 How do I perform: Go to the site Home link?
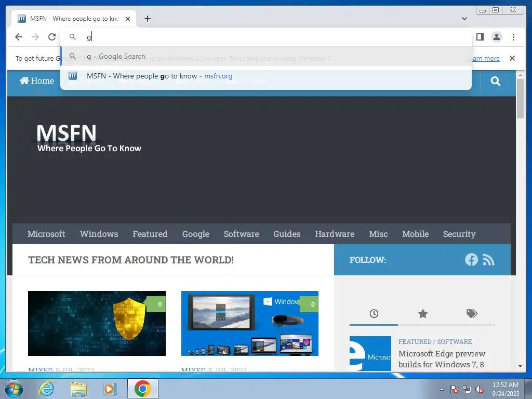click(37, 81)
